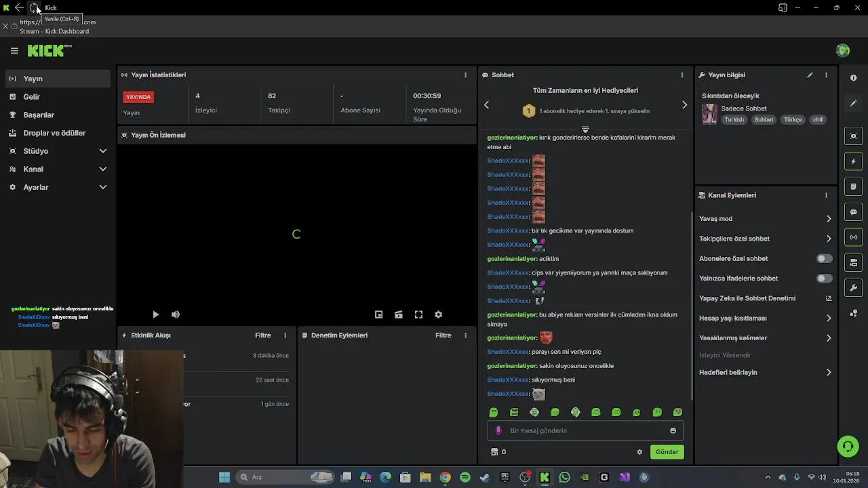Toggle the broadcast stats widget in the sidebar
Image resolution: width=868 pixels, height=488 pixels.
pos(854,237)
